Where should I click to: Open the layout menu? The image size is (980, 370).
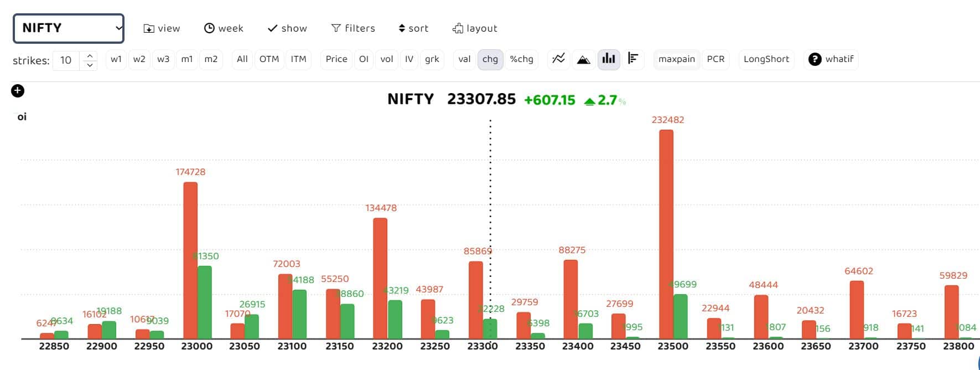pyautogui.click(x=475, y=28)
